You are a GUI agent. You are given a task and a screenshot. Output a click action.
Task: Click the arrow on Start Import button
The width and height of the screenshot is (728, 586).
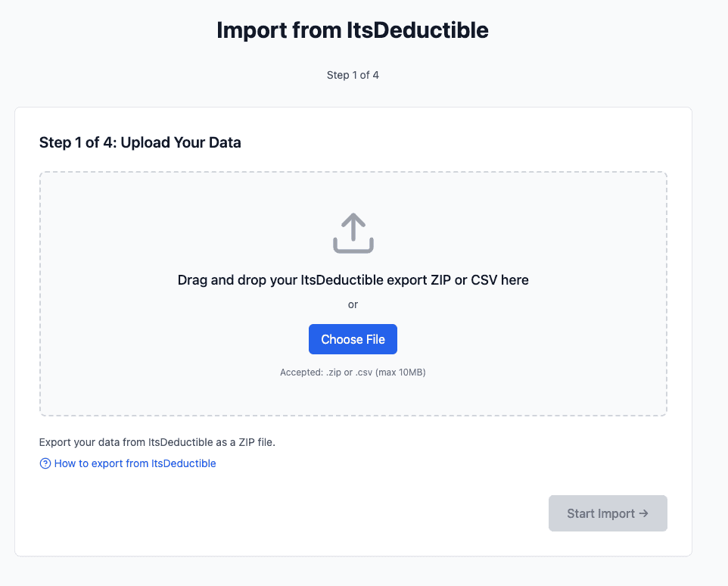(643, 513)
